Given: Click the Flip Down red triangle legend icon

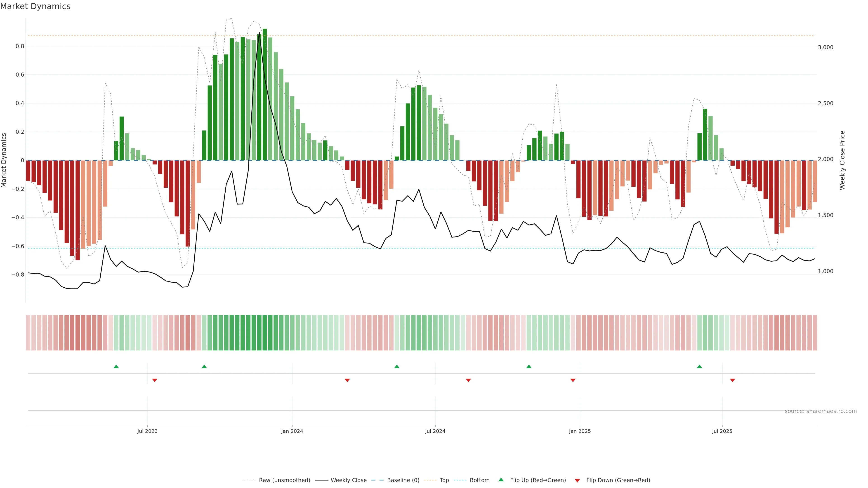Looking at the screenshot, I should coord(577,480).
